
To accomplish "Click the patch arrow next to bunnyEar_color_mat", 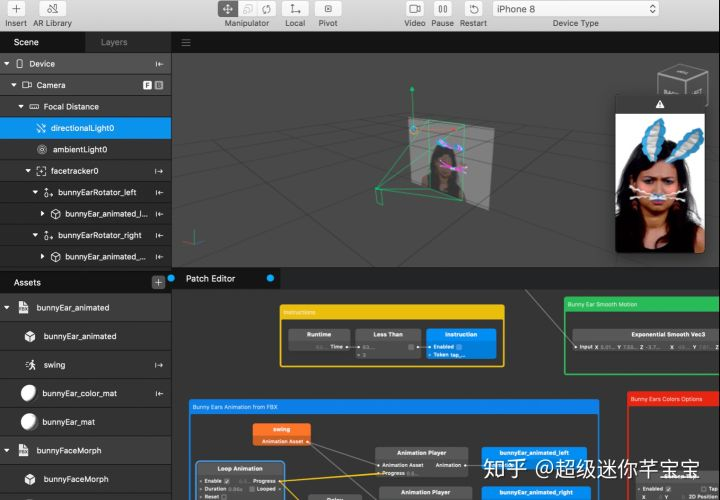I will [x=159, y=393].
